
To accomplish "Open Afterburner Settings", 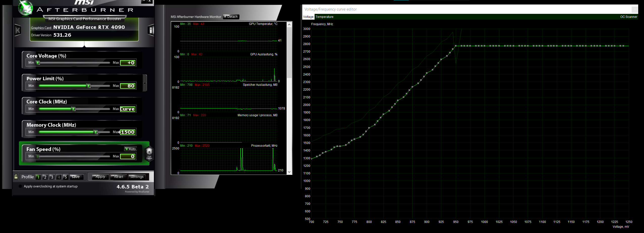I will point(137,177).
